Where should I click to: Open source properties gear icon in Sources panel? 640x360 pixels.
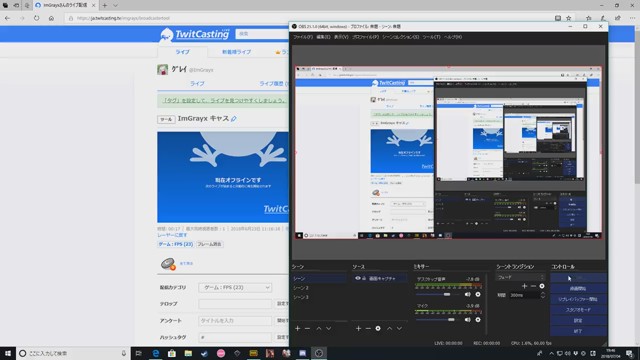(378, 329)
